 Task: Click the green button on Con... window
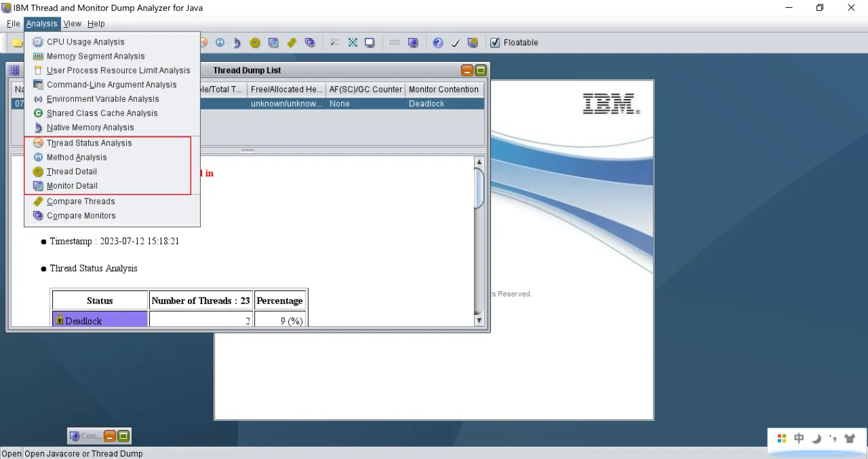pyautogui.click(x=124, y=436)
